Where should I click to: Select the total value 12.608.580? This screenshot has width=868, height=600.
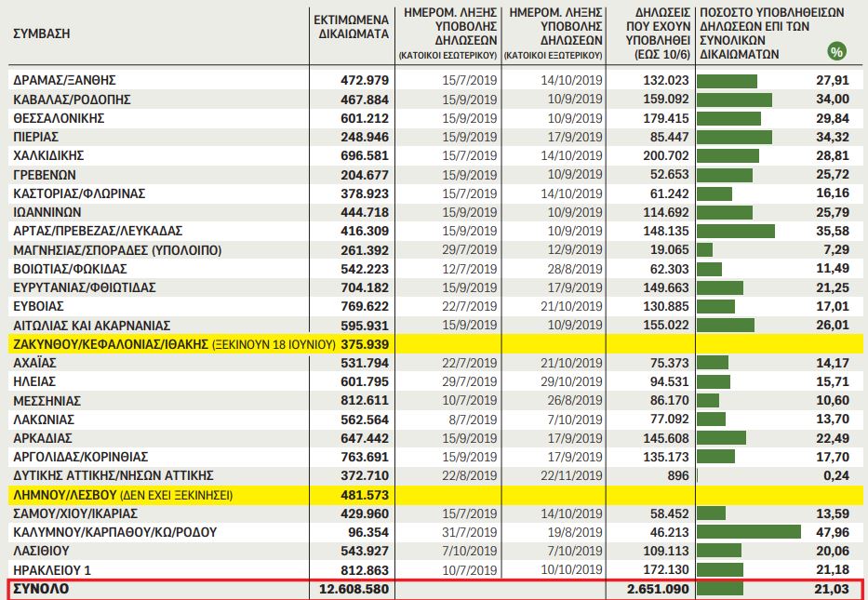pos(353,589)
